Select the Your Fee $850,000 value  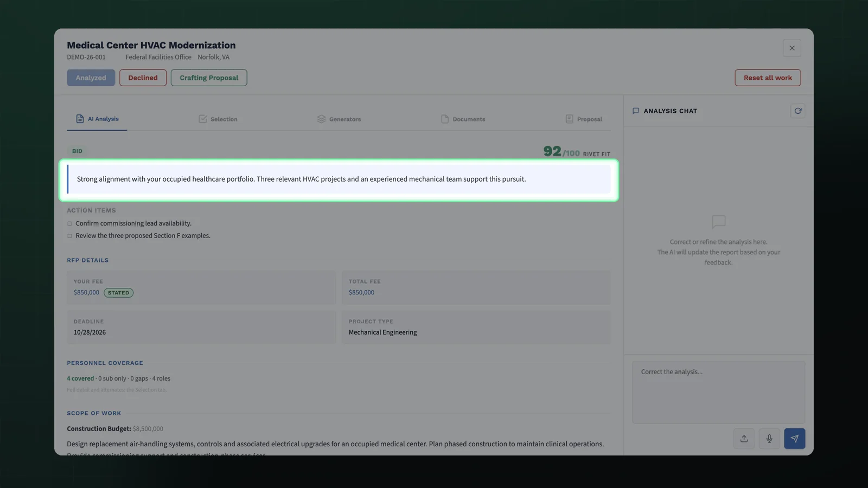(86, 293)
